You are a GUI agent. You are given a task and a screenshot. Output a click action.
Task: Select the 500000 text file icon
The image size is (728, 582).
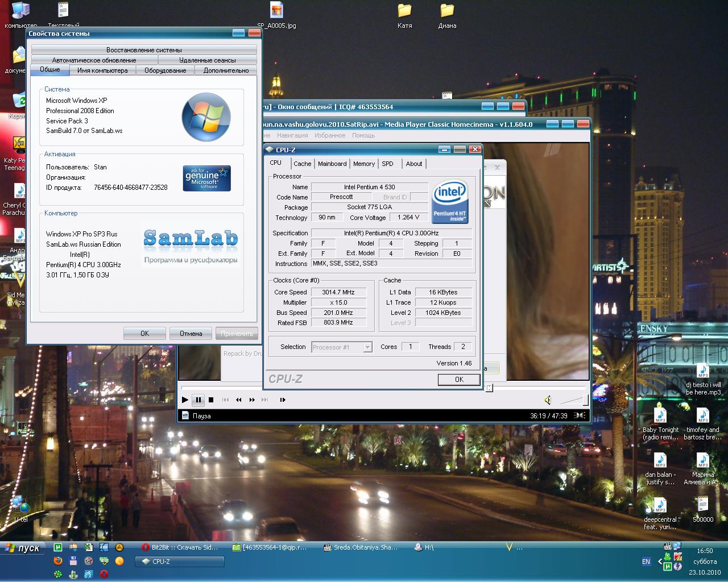(x=703, y=510)
